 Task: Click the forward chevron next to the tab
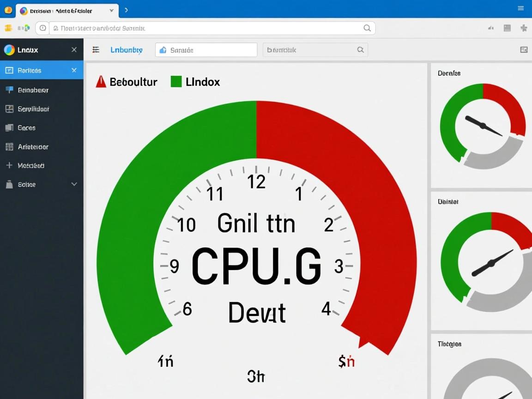[x=126, y=10]
